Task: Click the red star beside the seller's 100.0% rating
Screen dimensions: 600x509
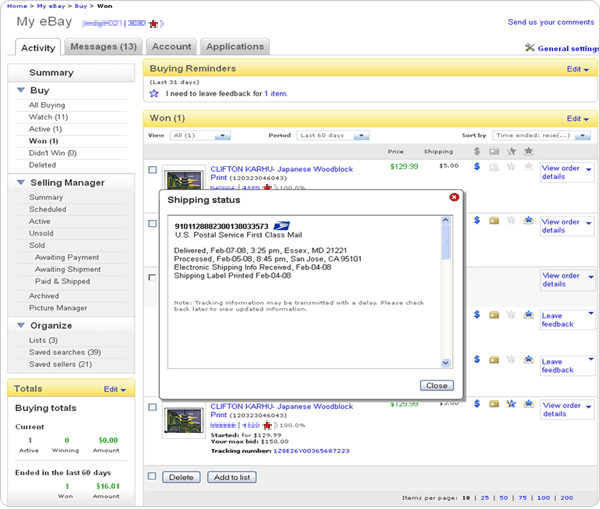Action: click(267, 425)
